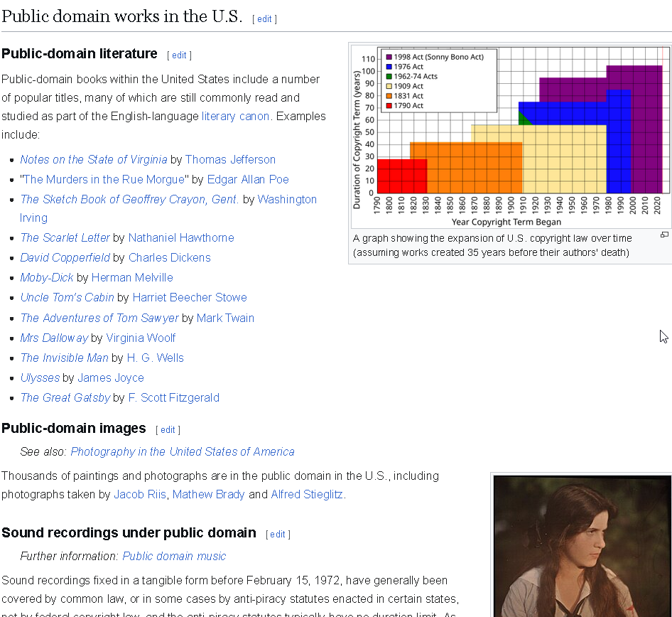The image size is (672, 617).
Task: Visit the Nathaniel Hawthorne page
Action: point(181,237)
